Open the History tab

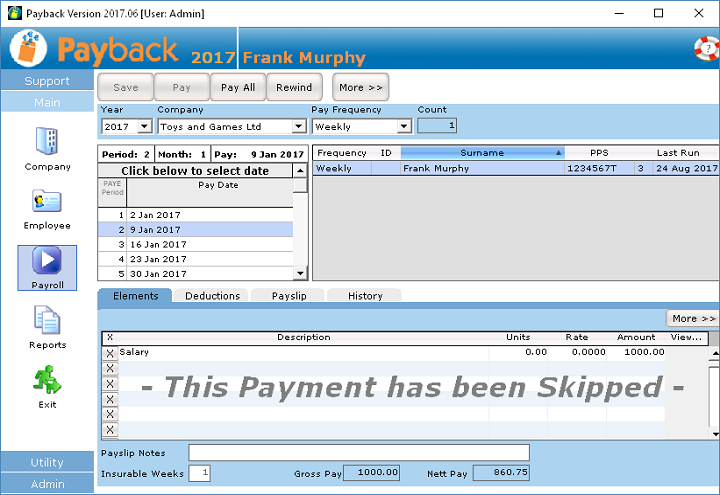click(365, 296)
